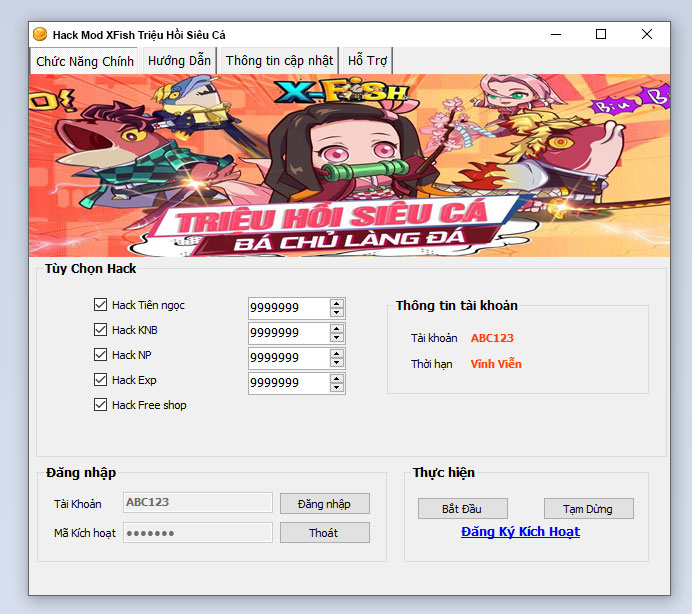This screenshot has width=693, height=616.
Task: Click the Vĩnh Viễn expiry text
Action: click(x=496, y=364)
